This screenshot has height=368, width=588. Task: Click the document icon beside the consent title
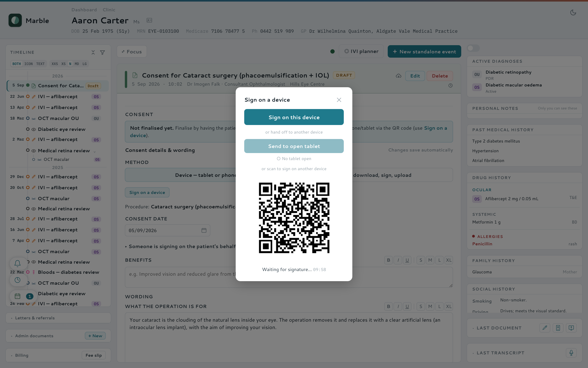click(135, 75)
